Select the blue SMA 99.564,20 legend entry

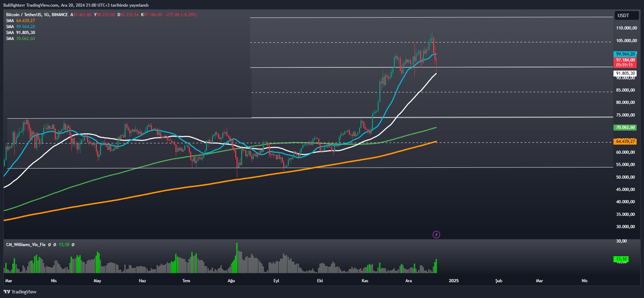tap(21, 27)
